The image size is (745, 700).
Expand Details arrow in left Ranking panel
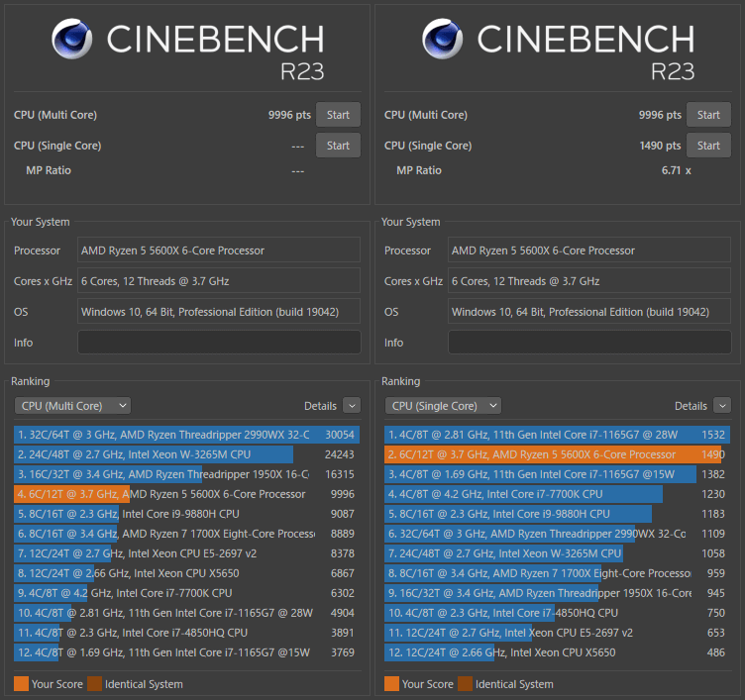pyautogui.click(x=352, y=406)
